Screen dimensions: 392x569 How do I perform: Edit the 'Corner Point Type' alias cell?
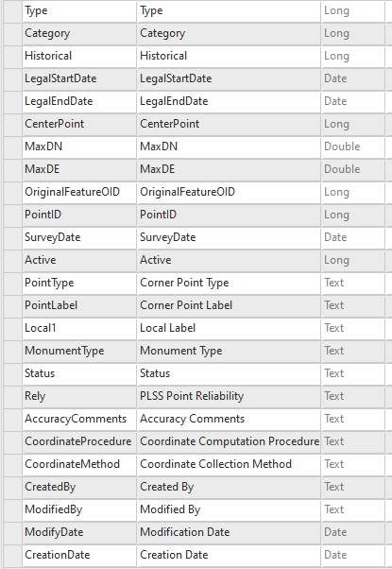pos(229,283)
